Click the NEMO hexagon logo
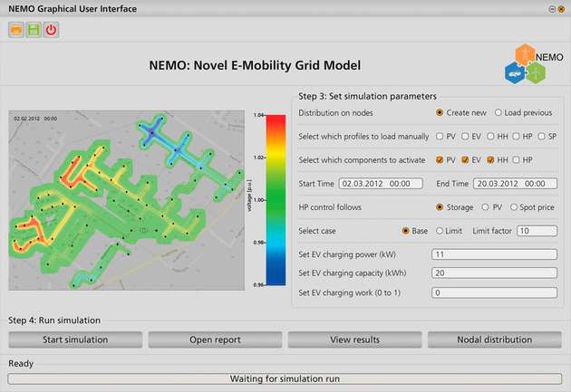Screen dimensions: 571x392 534,63
